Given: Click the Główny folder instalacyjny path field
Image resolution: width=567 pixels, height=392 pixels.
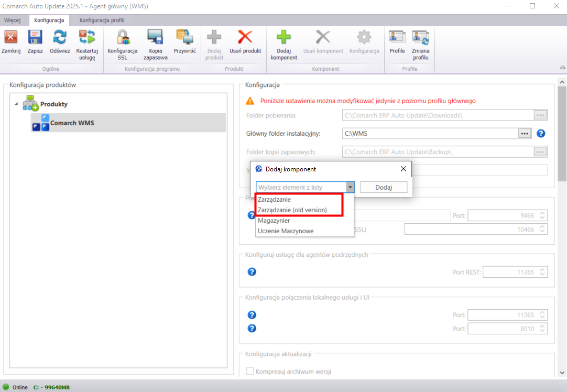Looking at the screenshot, I should pos(430,134).
